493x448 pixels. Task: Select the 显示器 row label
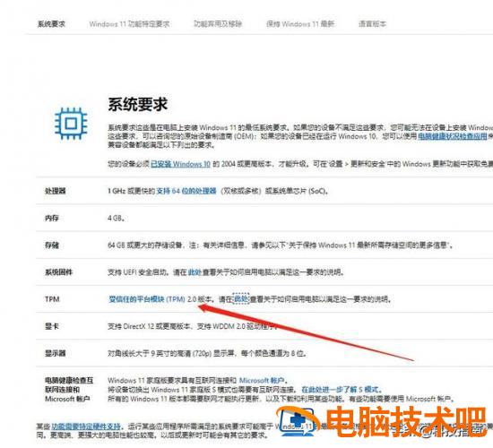(x=56, y=353)
